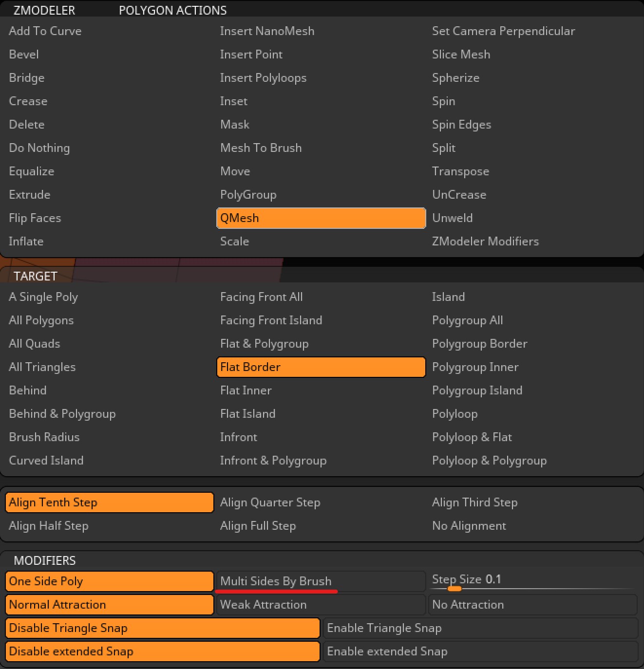Choose Set Camera Perpendicular
Screen dimensions: 644x669
click(x=503, y=31)
